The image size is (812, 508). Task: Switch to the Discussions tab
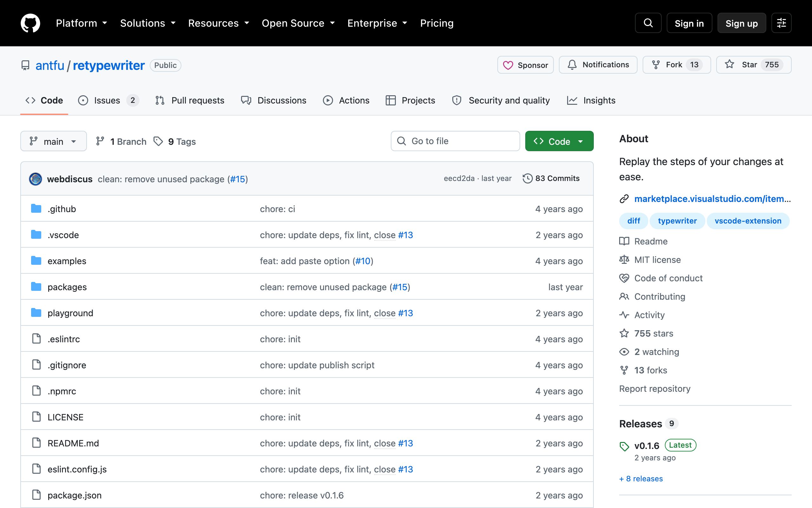tap(273, 100)
